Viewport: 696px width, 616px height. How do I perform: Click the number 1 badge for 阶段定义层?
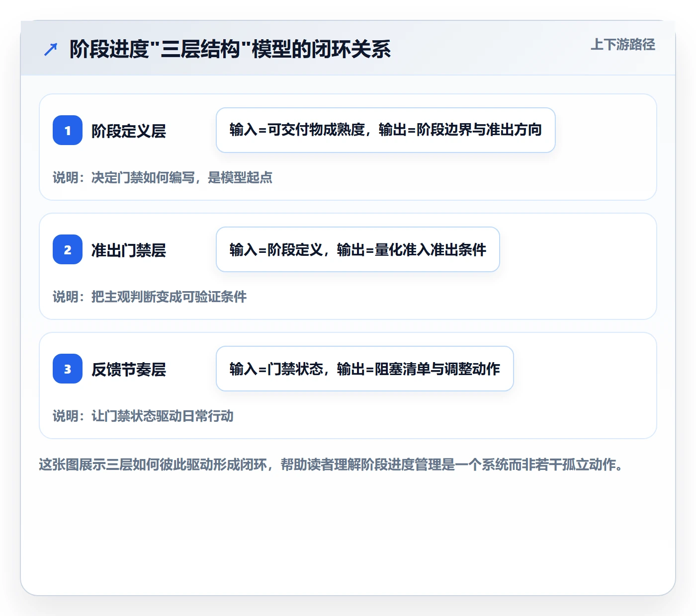(68, 130)
